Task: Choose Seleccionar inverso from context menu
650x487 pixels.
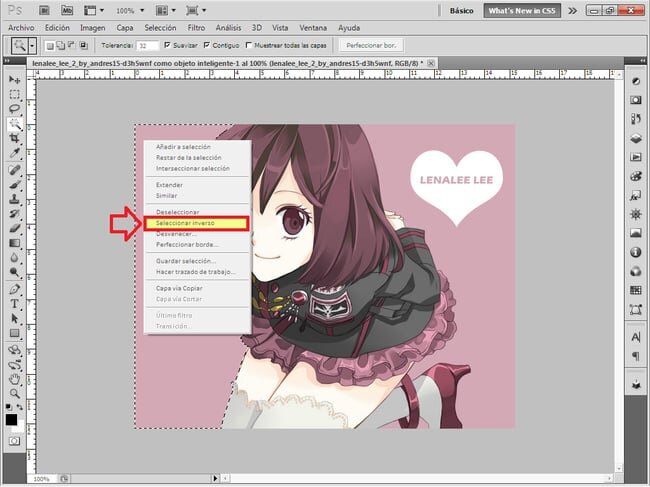Action: click(x=196, y=223)
